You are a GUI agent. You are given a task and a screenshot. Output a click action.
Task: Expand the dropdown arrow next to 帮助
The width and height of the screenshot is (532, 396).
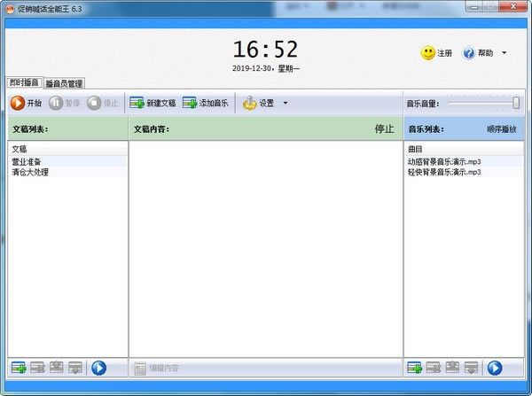(x=504, y=53)
